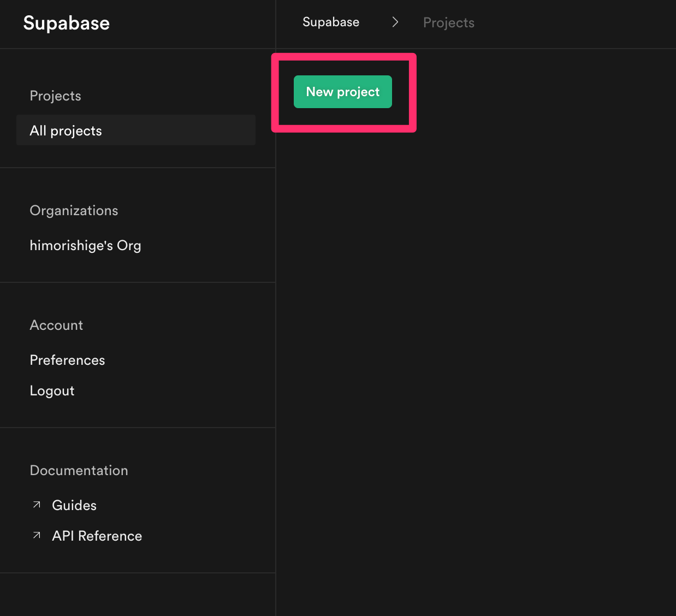676x616 pixels.
Task: Expand the Organizations section in the sidebar
Action: pyautogui.click(x=74, y=210)
